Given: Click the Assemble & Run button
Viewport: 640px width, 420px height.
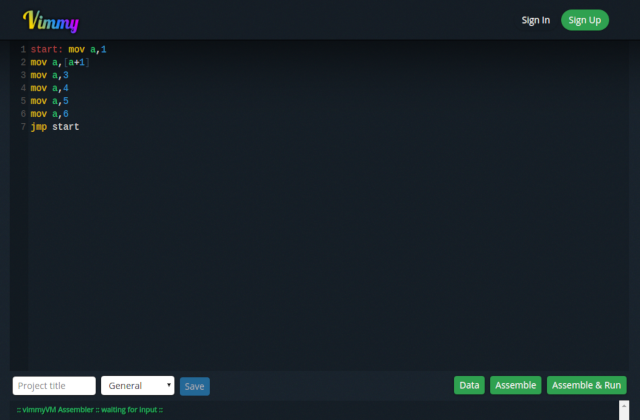Looking at the screenshot, I should click(x=587, y=385).
